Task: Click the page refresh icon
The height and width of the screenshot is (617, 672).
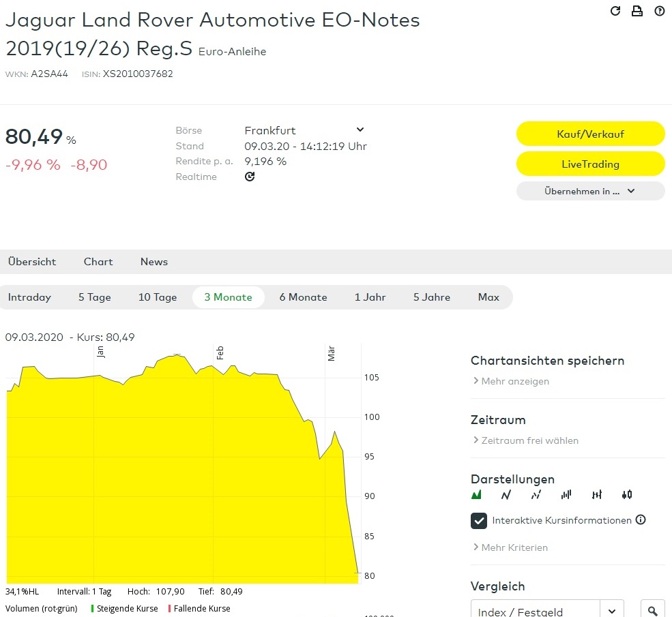Action: tap(615, 11)
